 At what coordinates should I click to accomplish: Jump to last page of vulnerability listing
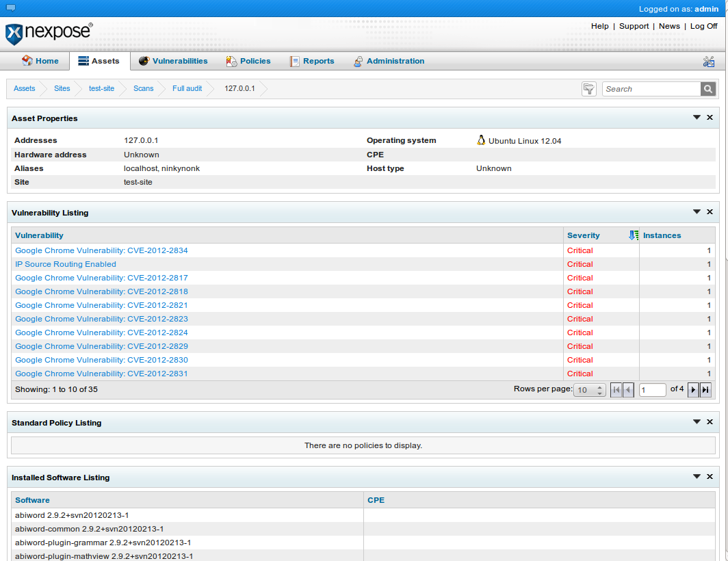[705, 390]
